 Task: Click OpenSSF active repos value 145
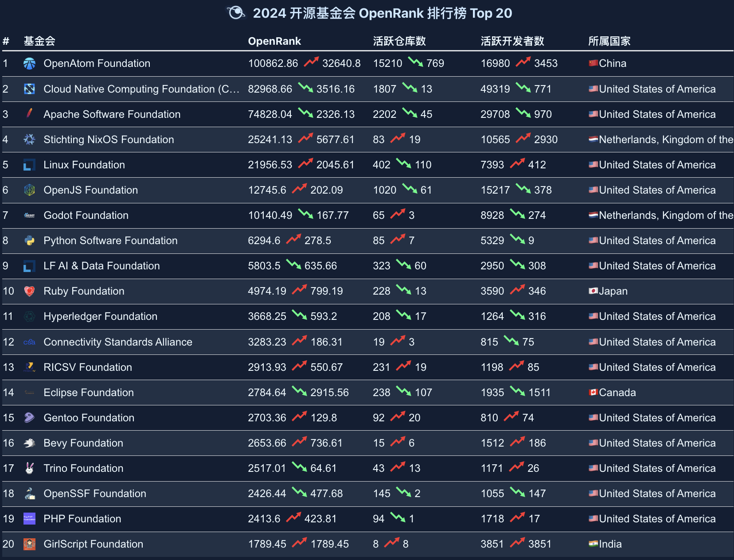382,494
